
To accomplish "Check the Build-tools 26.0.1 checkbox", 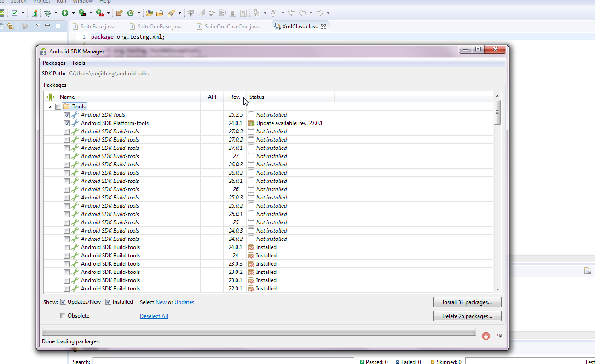I will coord(67,181).
